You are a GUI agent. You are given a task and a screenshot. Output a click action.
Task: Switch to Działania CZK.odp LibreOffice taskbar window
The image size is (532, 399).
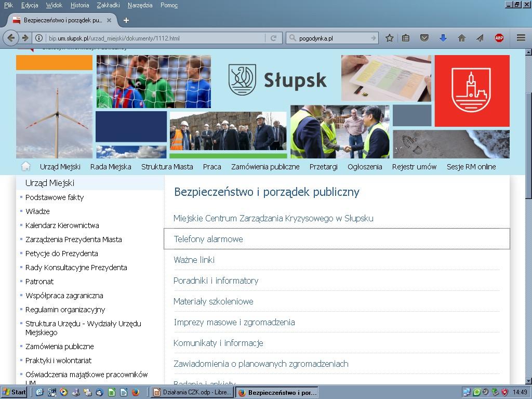pos(192,393)
